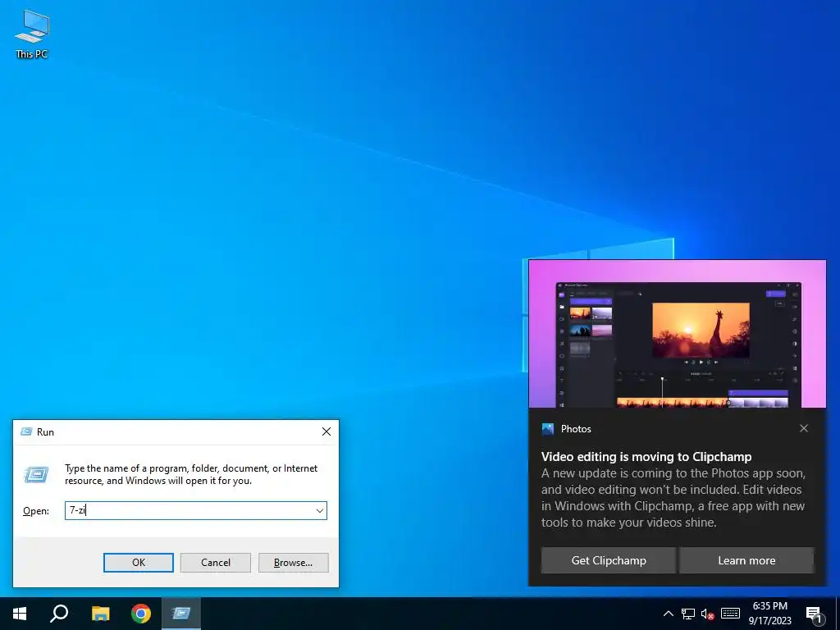Screen dimensions: 840x630
Task: Open the This PC desktop icon
Action: click(x=32, y=34)
